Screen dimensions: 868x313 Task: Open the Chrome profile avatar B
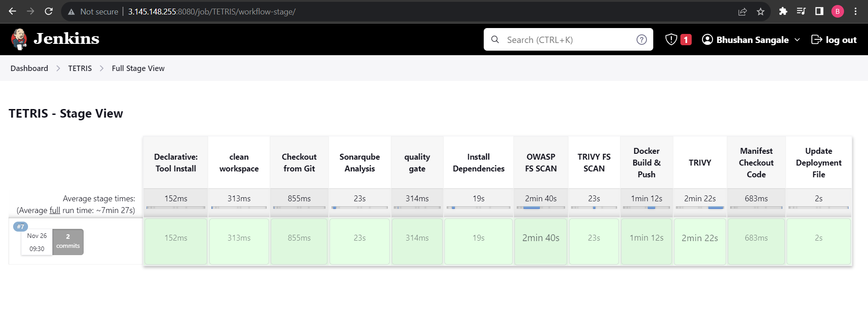pos(838,11)
